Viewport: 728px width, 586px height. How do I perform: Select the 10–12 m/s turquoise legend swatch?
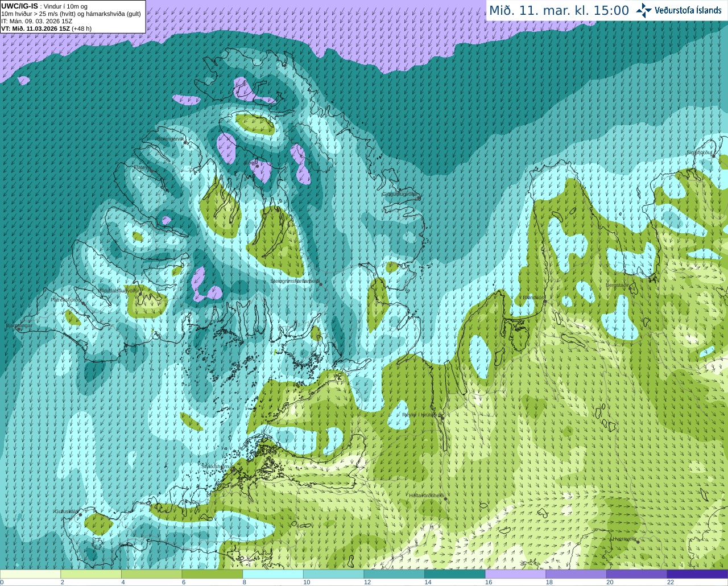click(333, 574)
